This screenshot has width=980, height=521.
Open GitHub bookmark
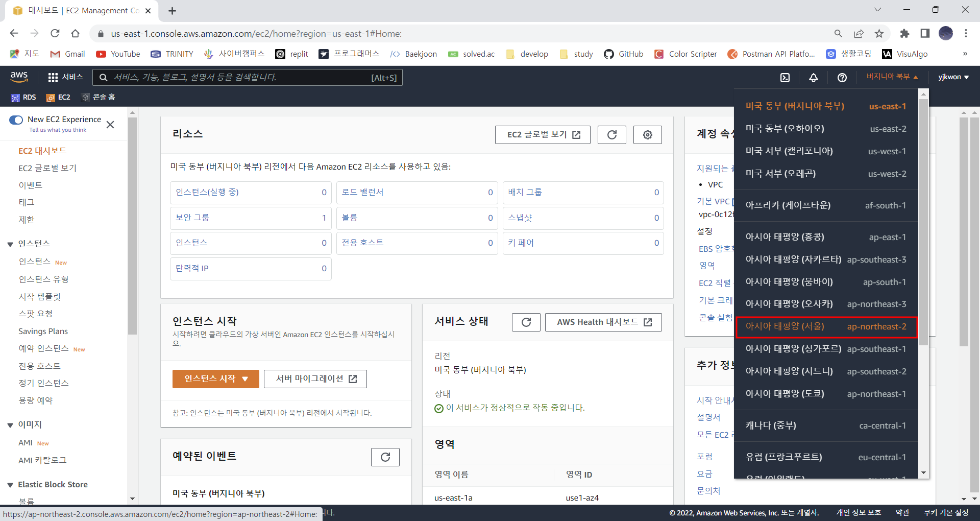coord(623,54)
